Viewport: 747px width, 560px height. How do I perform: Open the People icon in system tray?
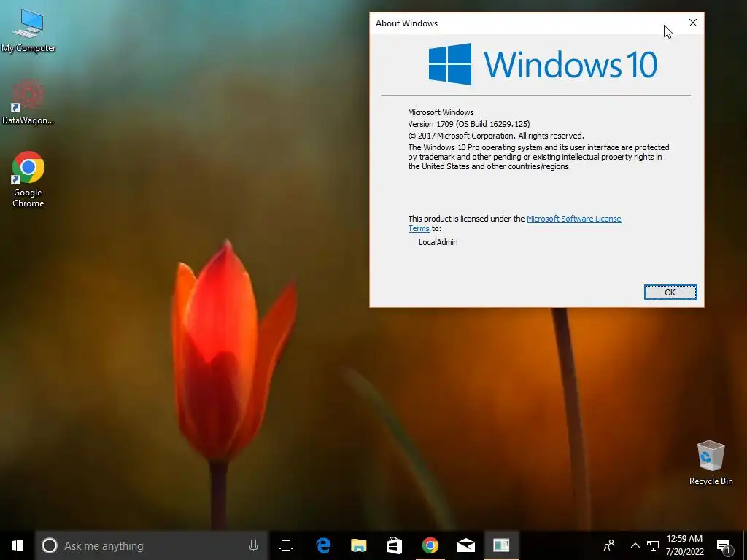pyautogui.click(x=609, y=545)
